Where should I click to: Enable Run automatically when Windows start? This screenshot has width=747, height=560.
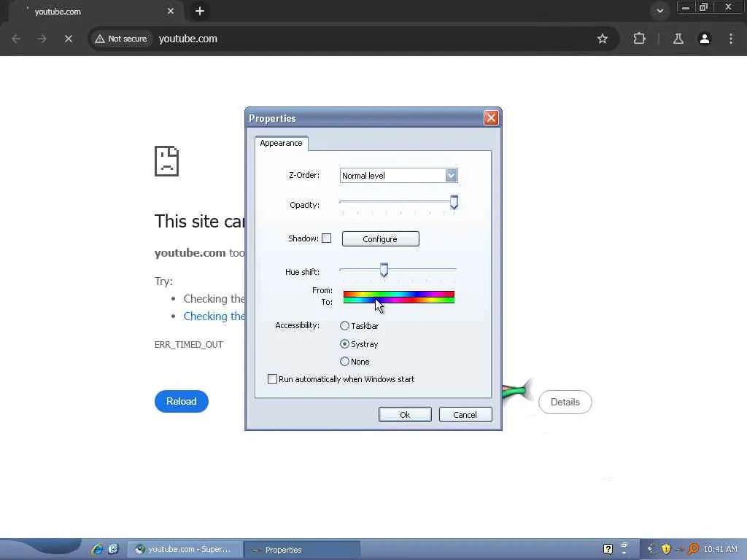[x=272, y=379]
